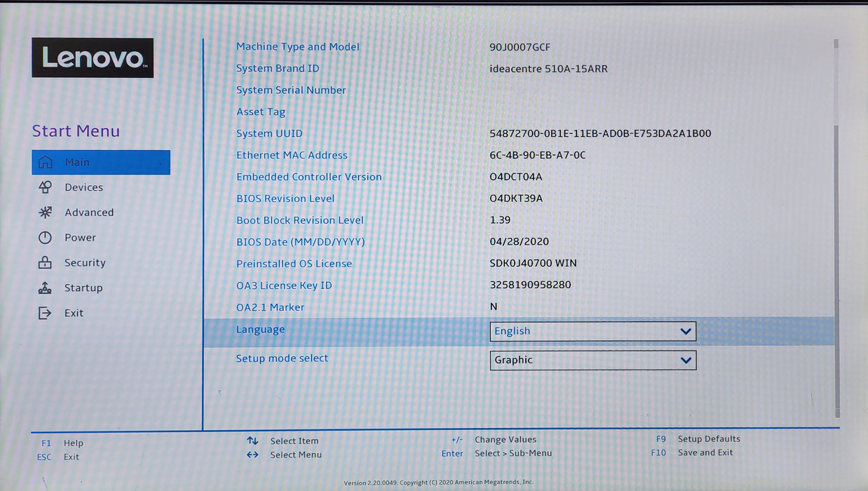The height and width of the screenshot is (491, 868).
Task: Open the Language dropdown set to English
Action: tap(592, 331)
